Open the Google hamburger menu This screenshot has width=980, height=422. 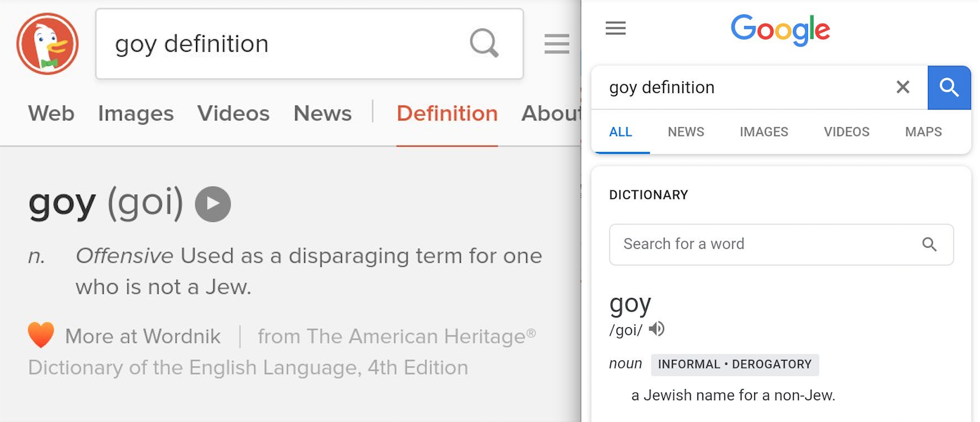tap(615, 28)
